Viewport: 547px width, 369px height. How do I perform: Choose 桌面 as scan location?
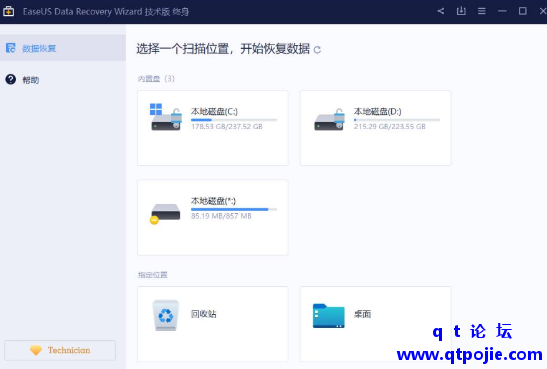point(376,324)
